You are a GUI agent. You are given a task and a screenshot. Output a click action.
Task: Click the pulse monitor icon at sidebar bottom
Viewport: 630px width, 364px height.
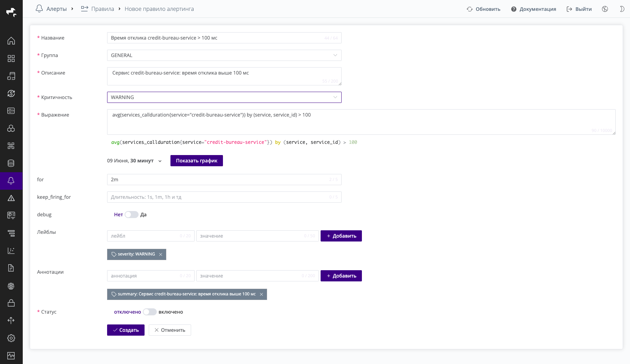point(11,356)
